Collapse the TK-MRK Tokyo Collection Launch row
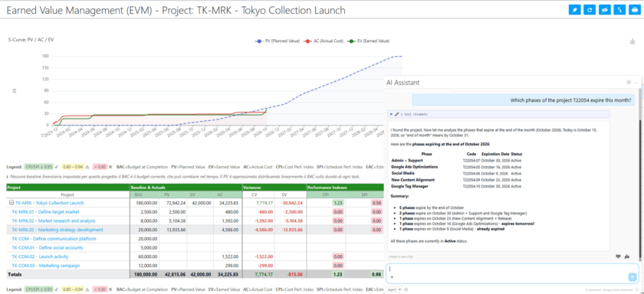The image size is (644, 294). (11, 203)
